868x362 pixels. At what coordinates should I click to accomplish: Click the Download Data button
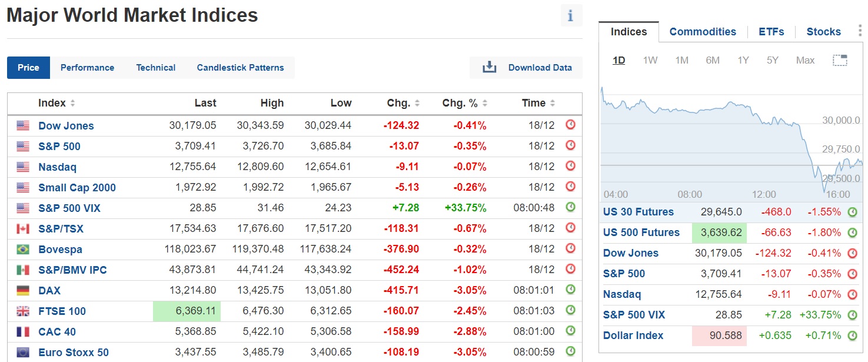coord(526,68)
